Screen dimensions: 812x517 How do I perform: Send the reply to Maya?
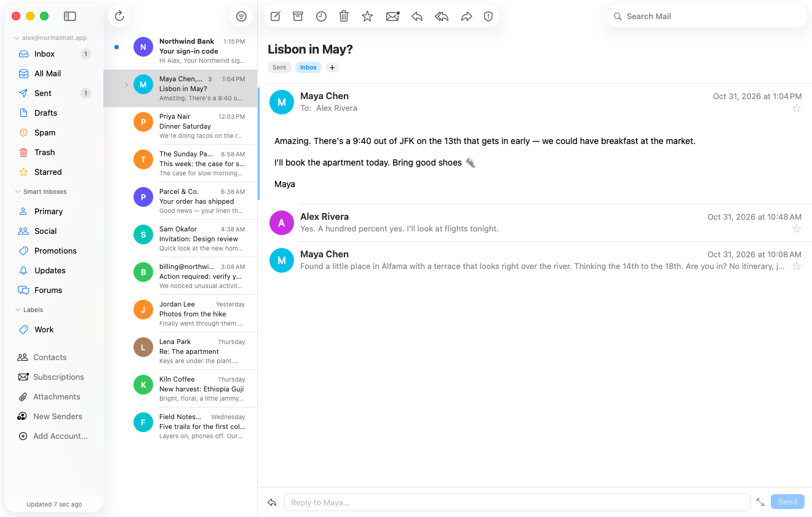pyautogui.click(x=787, y=502)
